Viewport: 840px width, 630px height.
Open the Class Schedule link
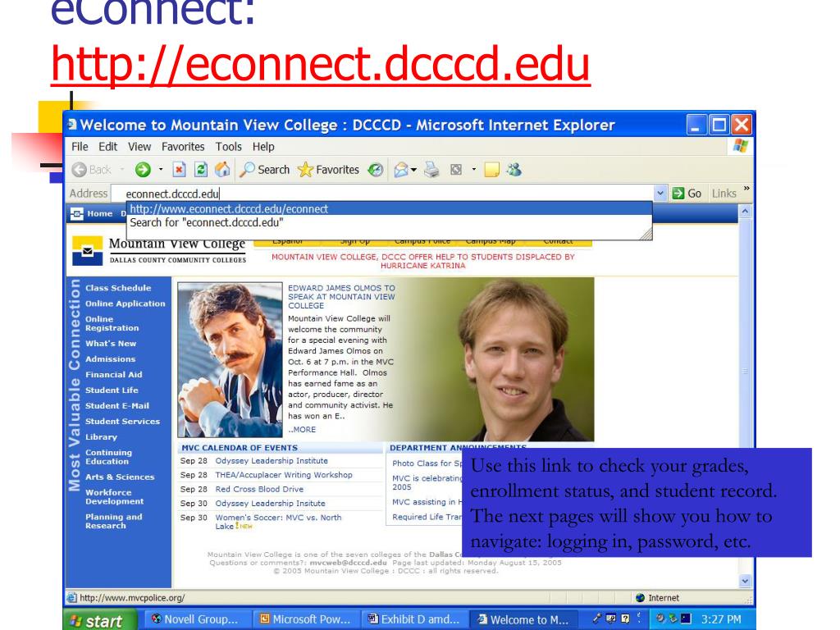(x=118, y=288)
